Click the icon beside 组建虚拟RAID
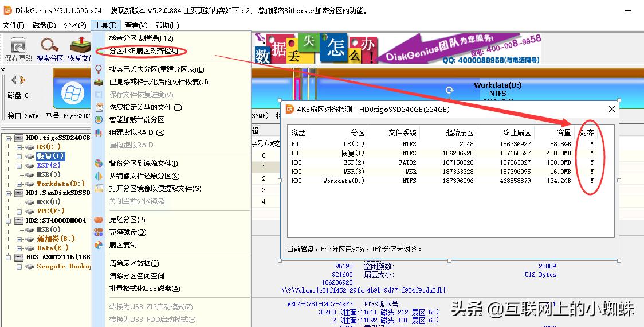The image size is (644, 327). [x=99, y=133]
